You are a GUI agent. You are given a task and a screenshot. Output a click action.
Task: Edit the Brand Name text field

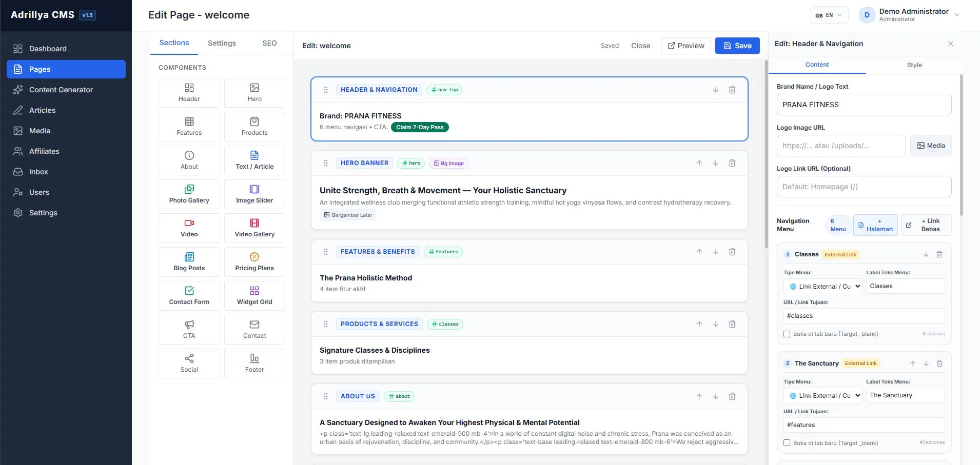click(x=864, y=105)
